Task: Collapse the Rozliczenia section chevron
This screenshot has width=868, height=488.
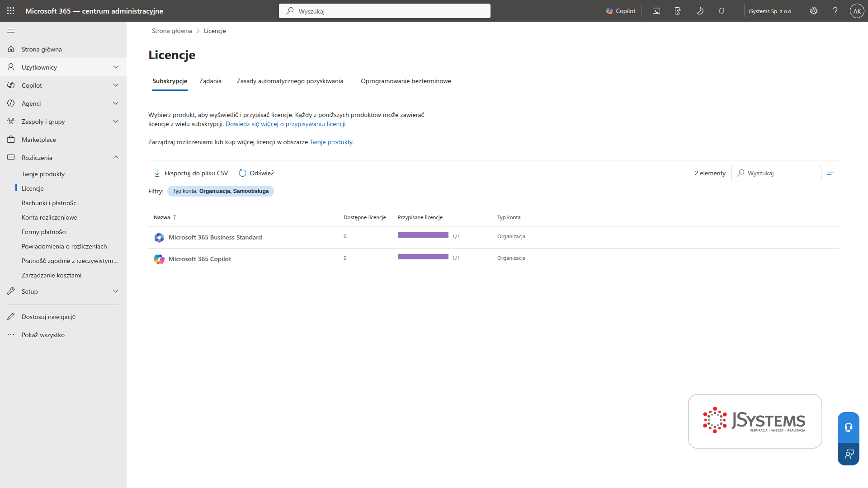Action: click(116, 157)
